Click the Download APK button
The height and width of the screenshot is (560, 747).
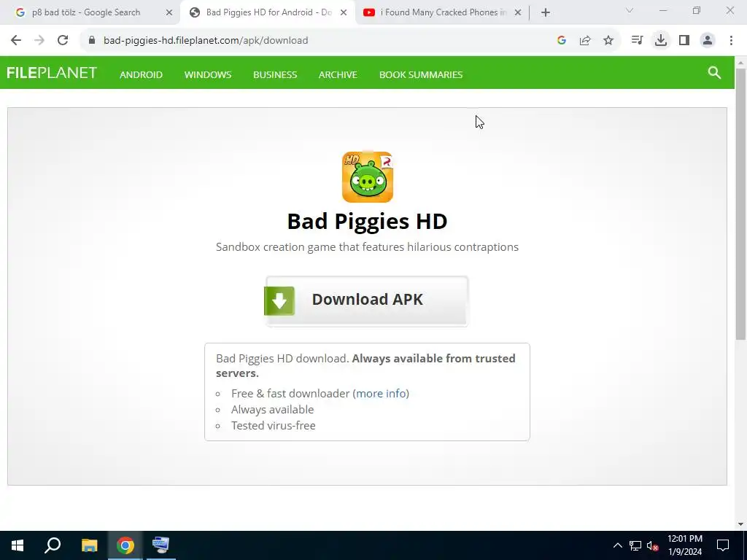click(366, 300)
